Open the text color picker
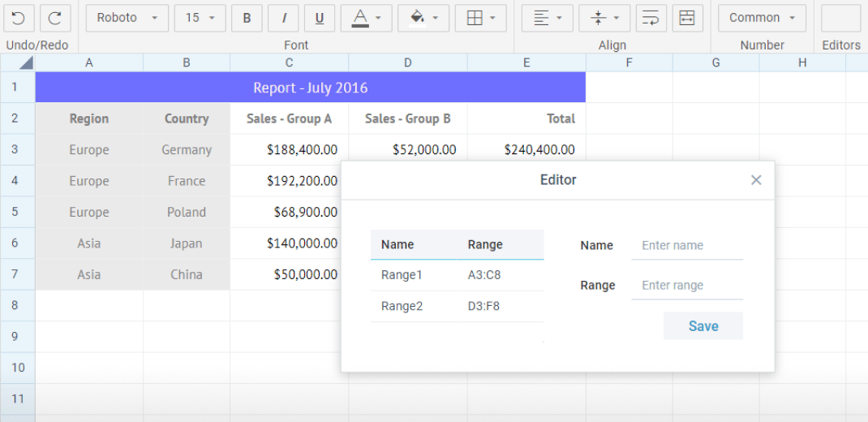 click(x=367, y=19)
